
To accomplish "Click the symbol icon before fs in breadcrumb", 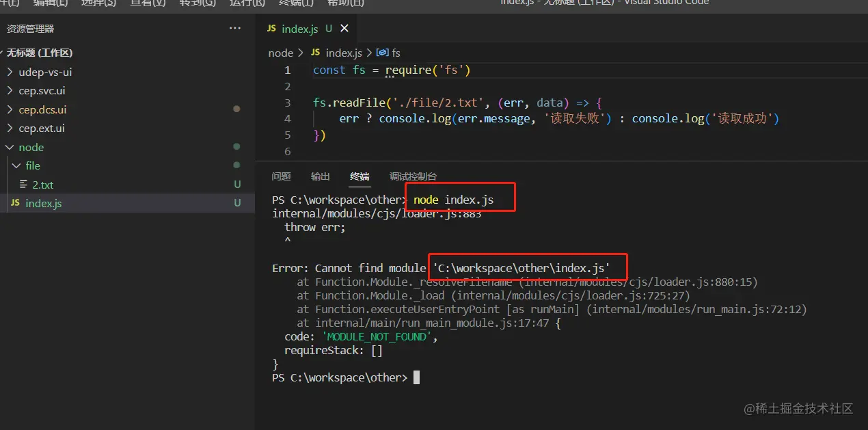I will point(383,53).
